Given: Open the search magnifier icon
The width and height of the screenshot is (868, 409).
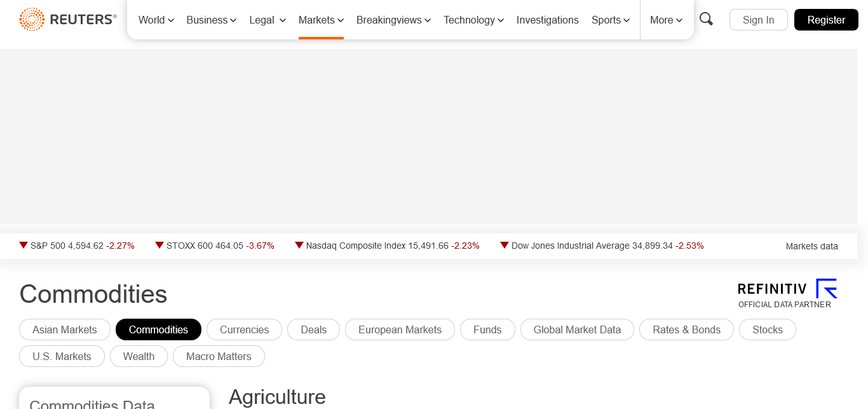Looking at the screenshot, I should [706, 19].
